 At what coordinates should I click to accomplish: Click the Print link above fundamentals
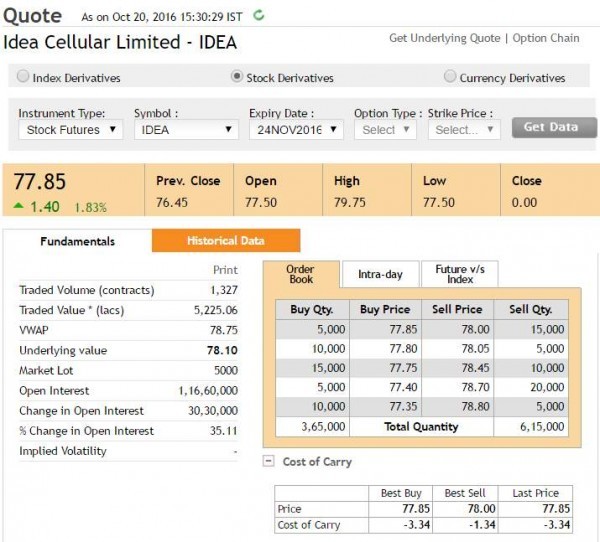(225, 270)
